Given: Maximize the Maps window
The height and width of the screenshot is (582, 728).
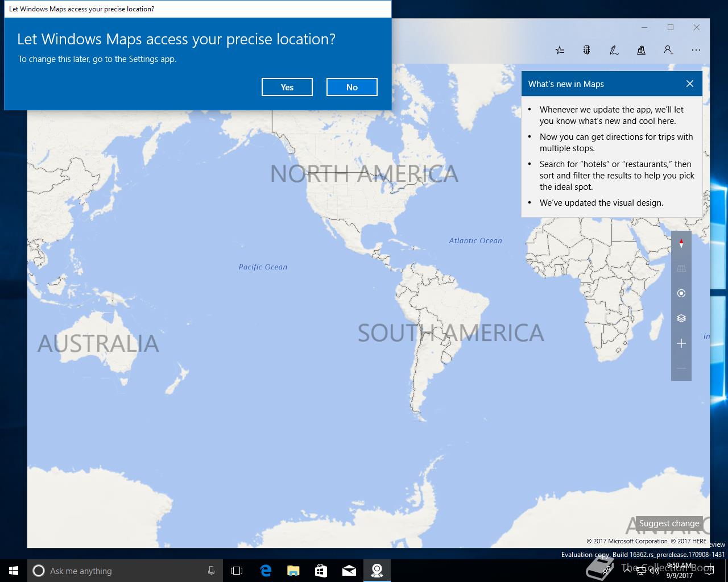Looking at the screenshot, I should coord(671,27).
